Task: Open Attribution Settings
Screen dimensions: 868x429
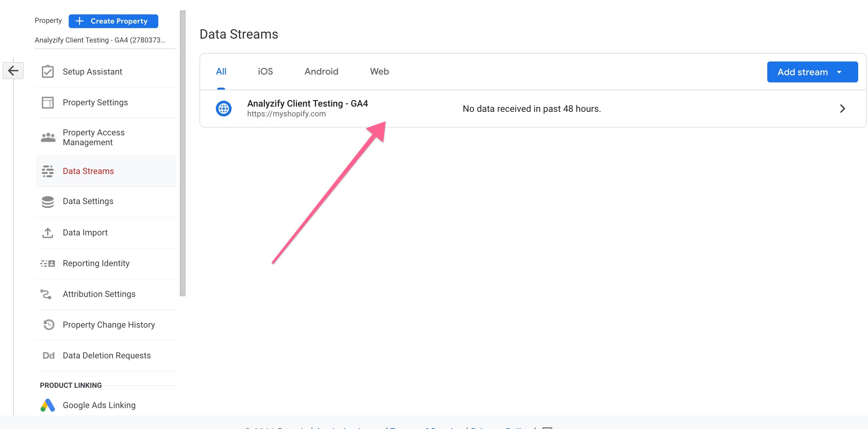Action: click(x=106, y=294)
